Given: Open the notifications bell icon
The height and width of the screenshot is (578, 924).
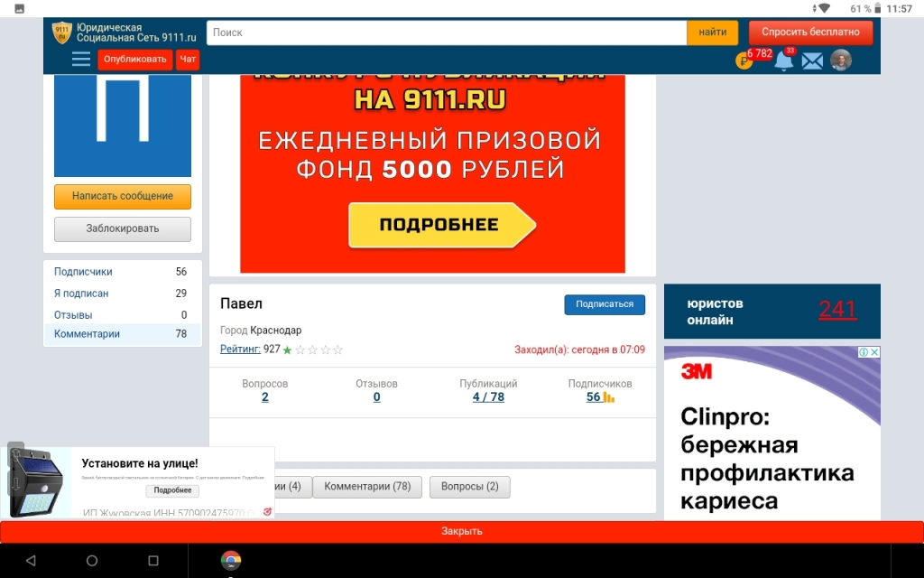Looking at the screenshot, I should (x=783, y=61).
